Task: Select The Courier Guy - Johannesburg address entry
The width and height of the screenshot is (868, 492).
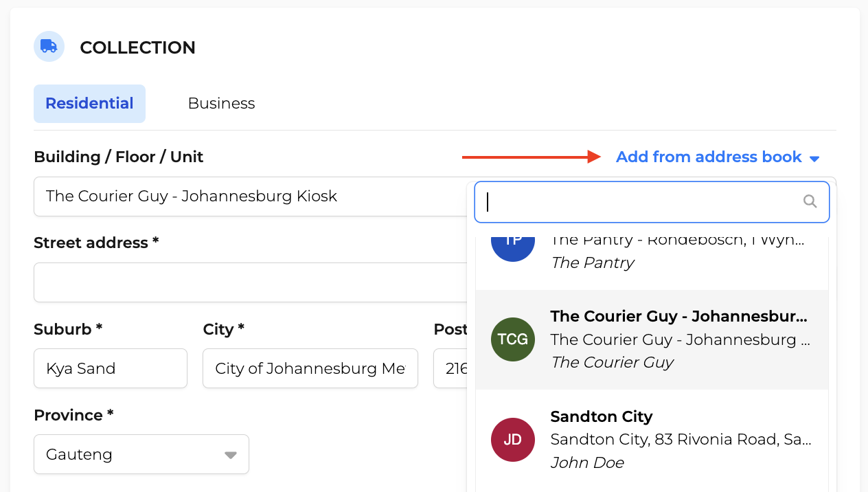Action: (652, 339)
